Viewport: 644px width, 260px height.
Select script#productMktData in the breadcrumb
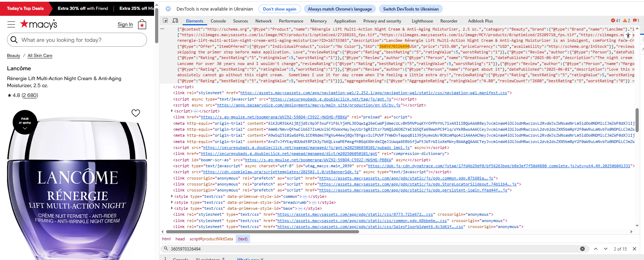pos(211,239)
